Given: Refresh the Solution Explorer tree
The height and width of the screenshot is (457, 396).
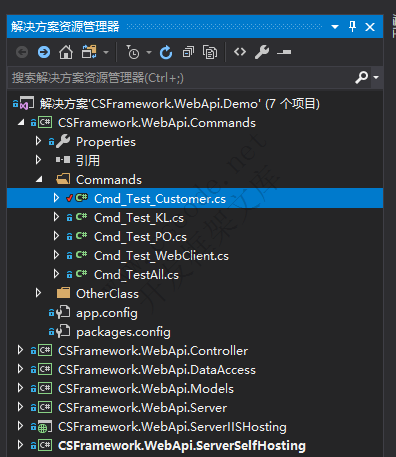Looking at the screenshot, I should (x=166, y=52).
